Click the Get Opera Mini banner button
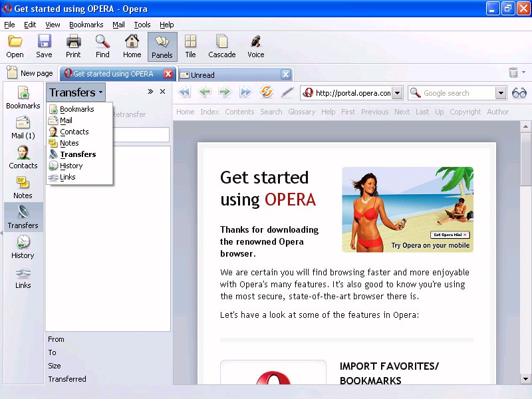532x399 pixels. (450, 235)
